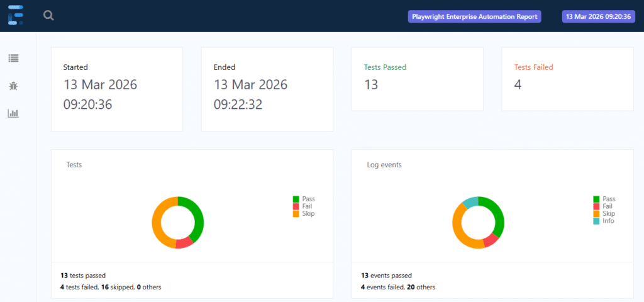Viewport: 644px width, 302px height.
Task: Open the bug exceptions view icon
Action: pos(14,86)
